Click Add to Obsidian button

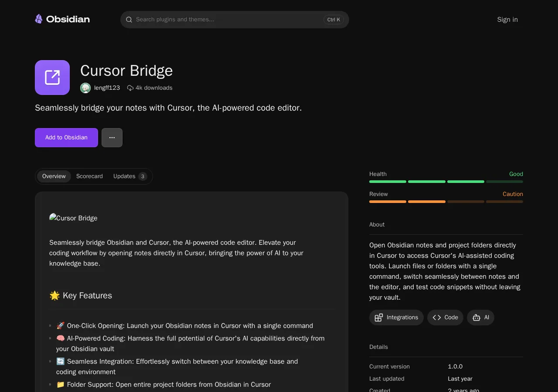[x=66, y=138]
